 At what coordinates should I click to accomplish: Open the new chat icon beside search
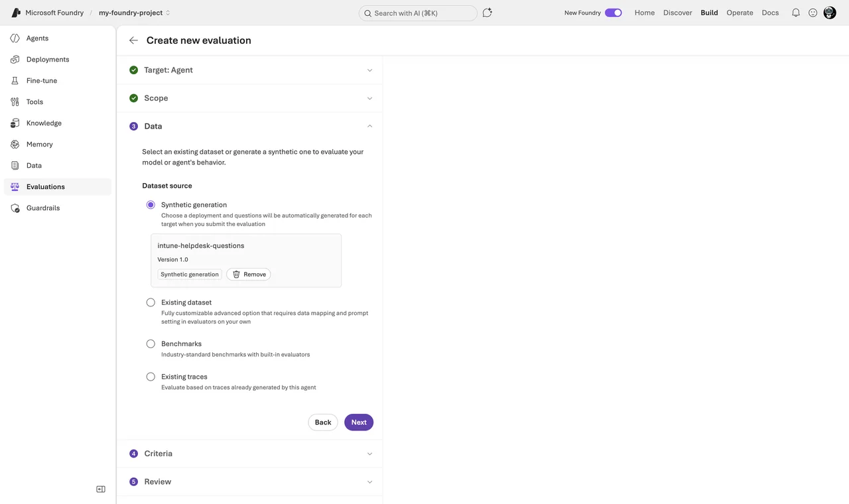tap(488, 13)
